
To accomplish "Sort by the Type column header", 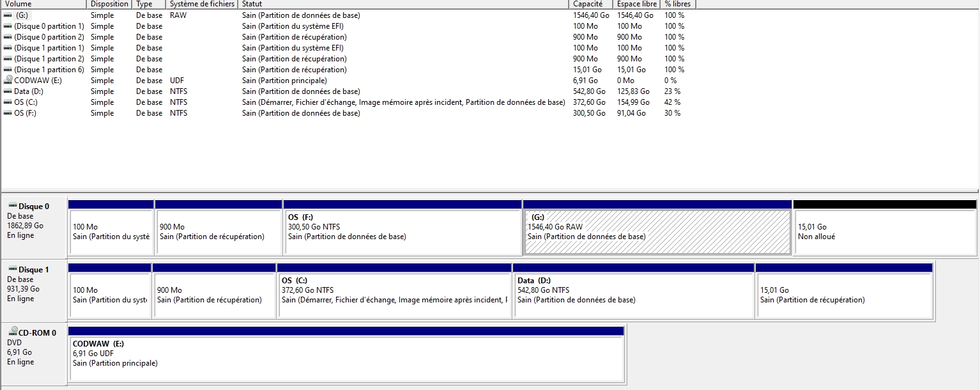I will tap(149, 4).
